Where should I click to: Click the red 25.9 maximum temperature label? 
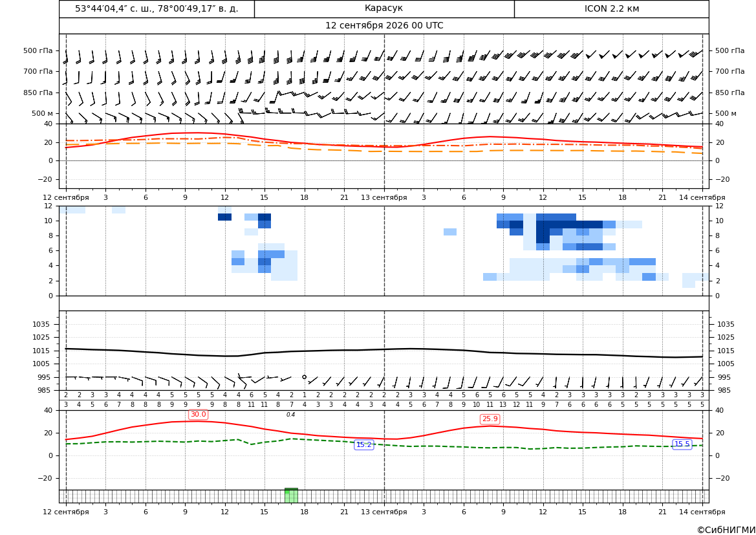(490, 419)
